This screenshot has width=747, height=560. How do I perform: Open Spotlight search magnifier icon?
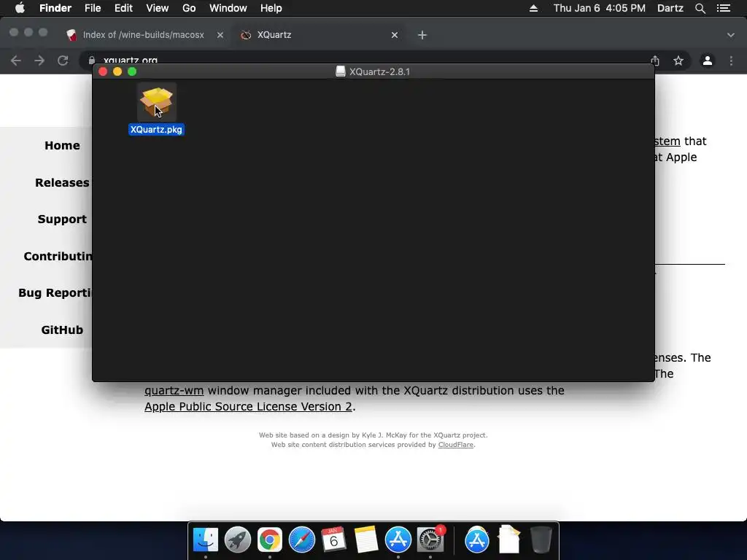(700, 8)
